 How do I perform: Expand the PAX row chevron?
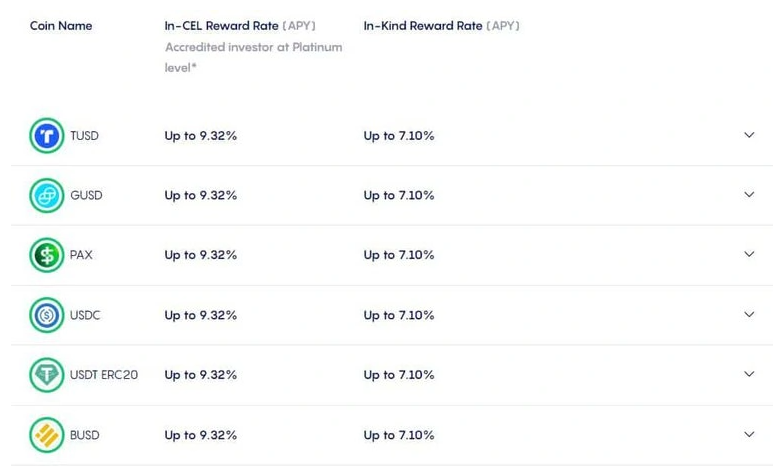coord(749,254)
